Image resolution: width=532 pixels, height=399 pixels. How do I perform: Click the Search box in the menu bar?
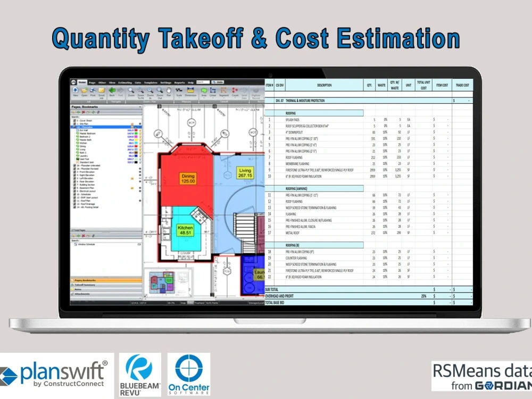(x=203, y=82)
